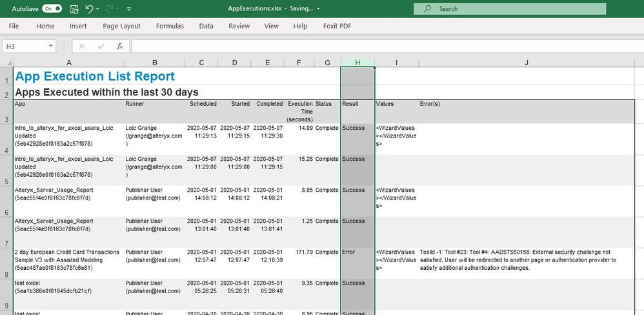The image size is (644, 315).
Task: Click the 1.25 execution time cell
Action: point(299,232)
